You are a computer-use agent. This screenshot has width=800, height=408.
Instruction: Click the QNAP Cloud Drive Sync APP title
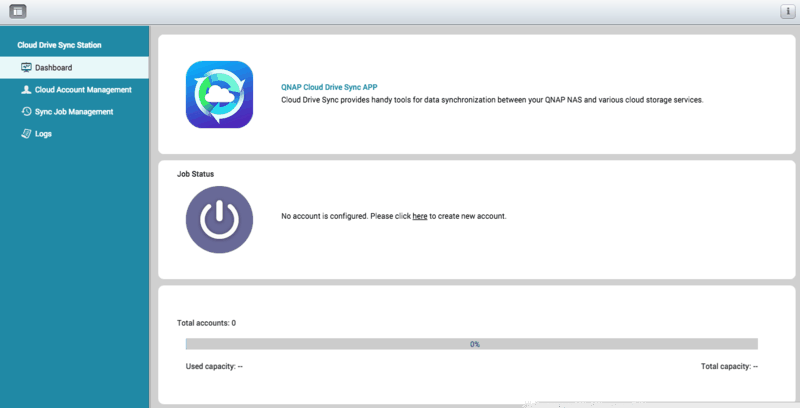pyautogui.click(x=329, y=87)
